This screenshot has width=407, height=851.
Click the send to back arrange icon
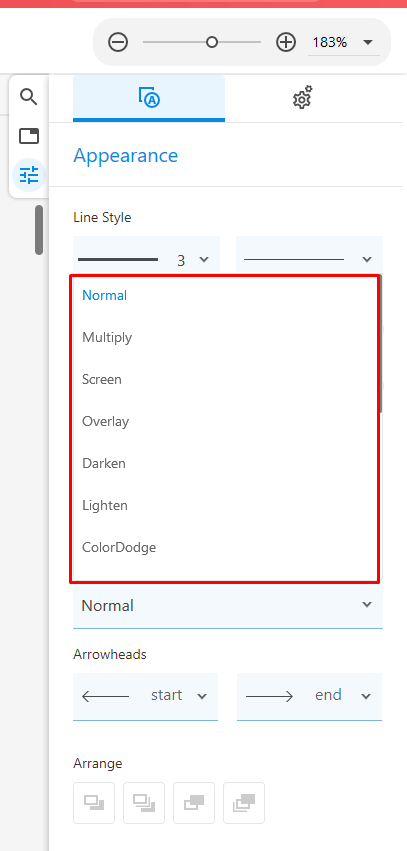[244, 803]
